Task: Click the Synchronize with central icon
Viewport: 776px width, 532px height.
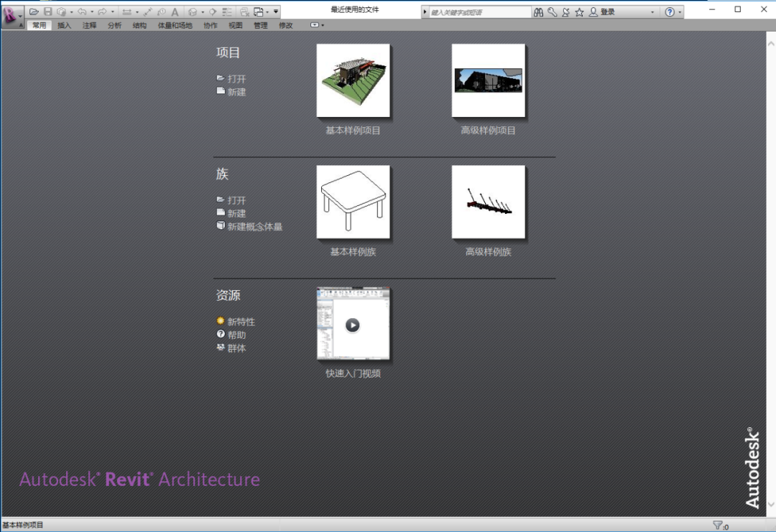Action: point(61,11)
